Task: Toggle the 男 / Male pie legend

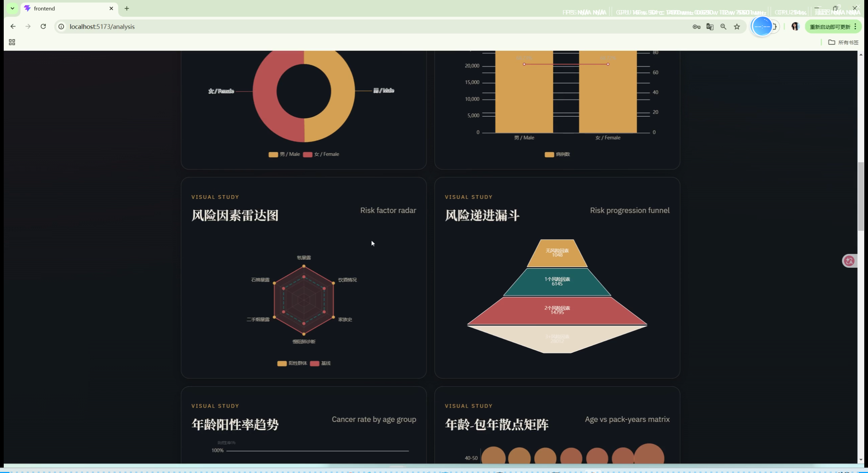Action: coord(284,155)
